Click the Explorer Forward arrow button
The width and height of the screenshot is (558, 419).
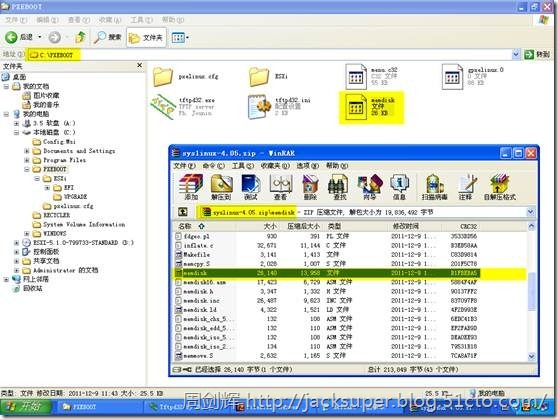[x=54, y=37]
